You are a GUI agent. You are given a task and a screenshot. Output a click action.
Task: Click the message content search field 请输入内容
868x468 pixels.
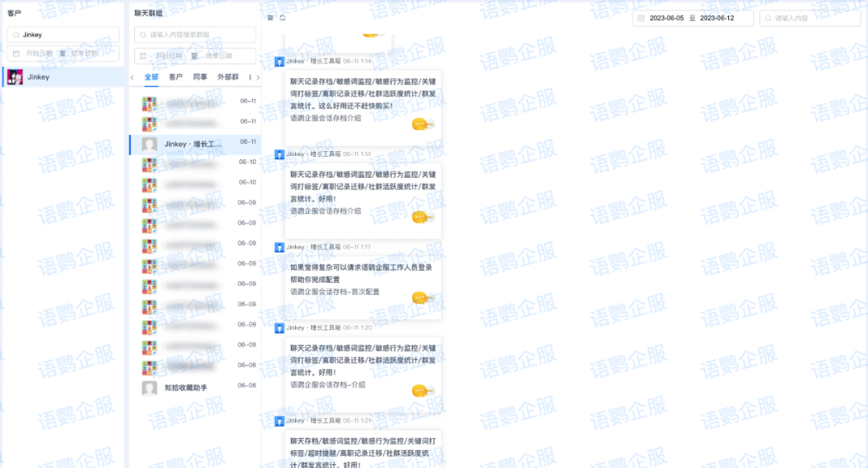pos(812,18)
